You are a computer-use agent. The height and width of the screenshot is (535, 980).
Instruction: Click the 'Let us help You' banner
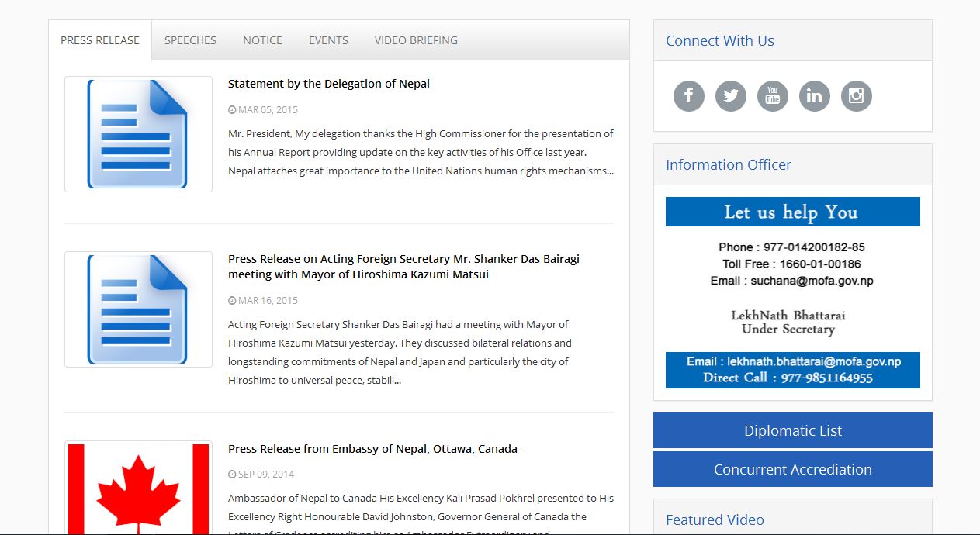tap(792, 212)
